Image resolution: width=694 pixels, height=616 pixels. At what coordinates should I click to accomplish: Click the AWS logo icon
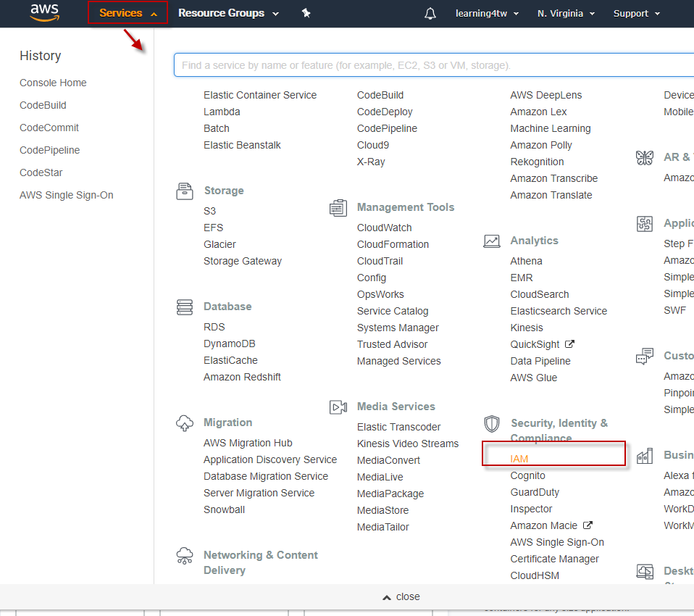click(44, 12)
